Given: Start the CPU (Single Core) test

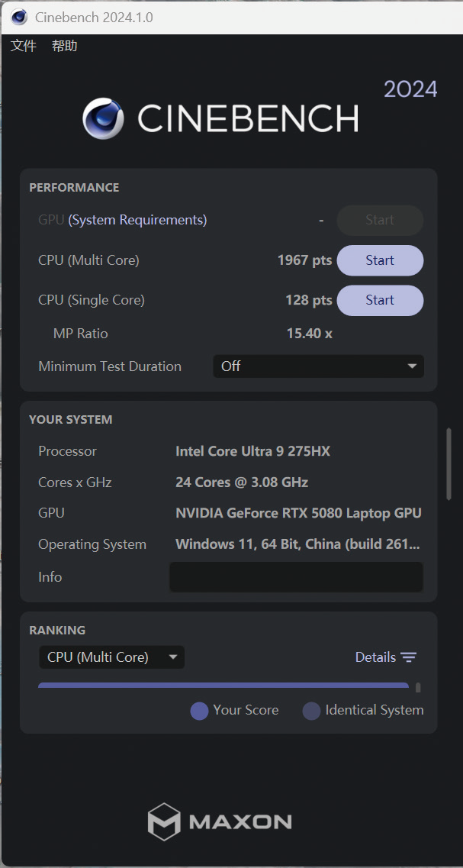Looking at the screenshot, I should point(380,300).
